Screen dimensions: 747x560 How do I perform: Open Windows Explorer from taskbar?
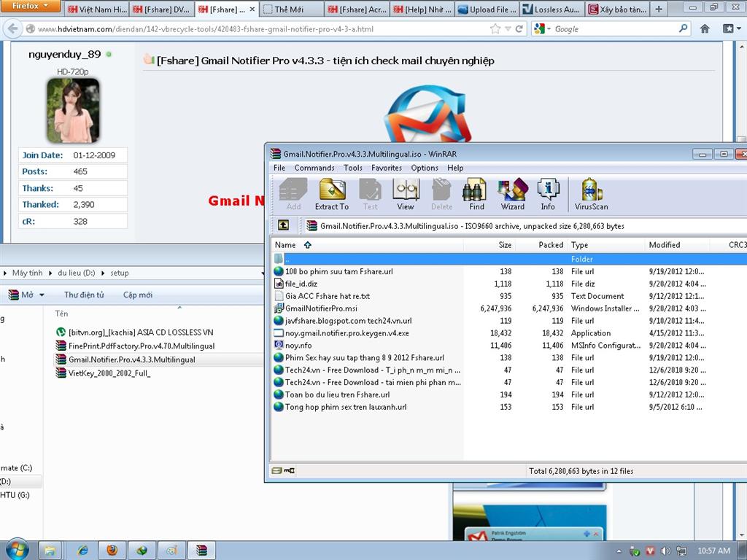tap(50, 551)
